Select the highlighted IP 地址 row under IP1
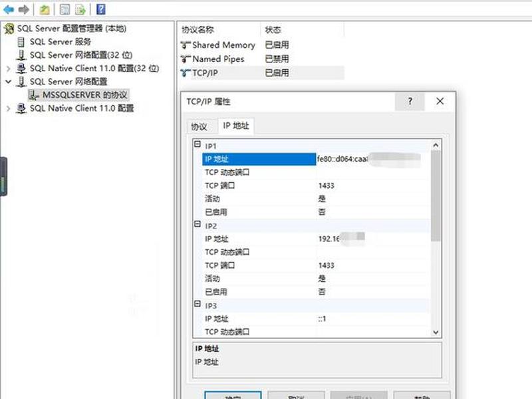 pyautogui.click(x=259, y=159)
